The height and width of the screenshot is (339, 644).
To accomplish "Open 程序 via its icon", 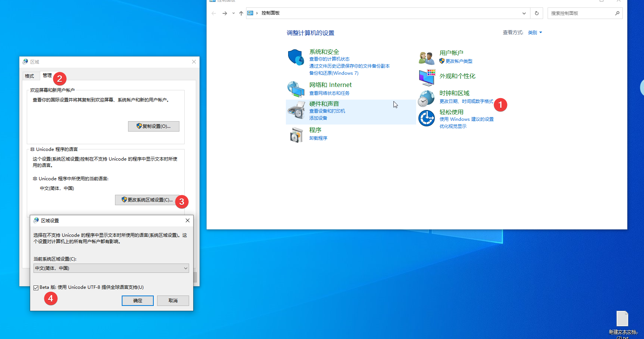I will (x=296, y=134).
